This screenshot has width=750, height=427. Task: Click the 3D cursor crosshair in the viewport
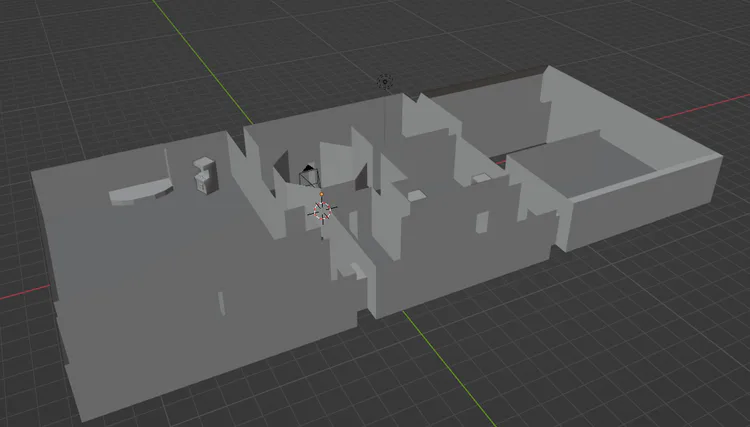click(322, 210)
